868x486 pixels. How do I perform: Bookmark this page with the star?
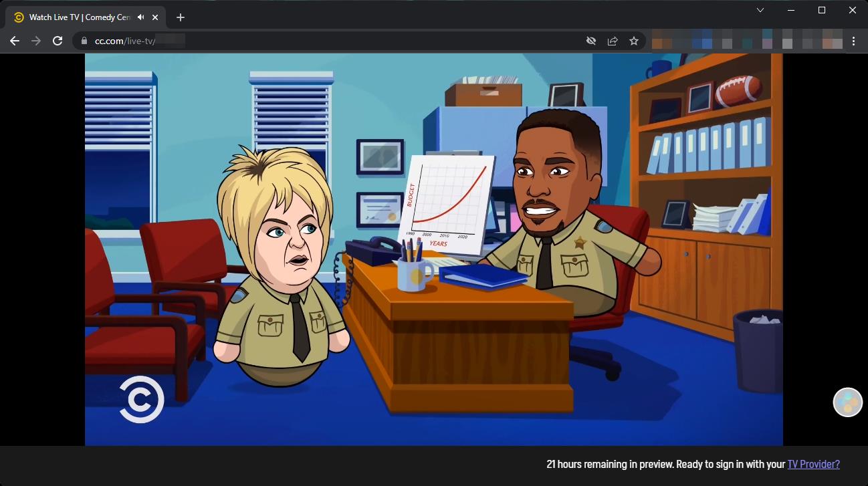pyautogui.click(x=634, y=41)
